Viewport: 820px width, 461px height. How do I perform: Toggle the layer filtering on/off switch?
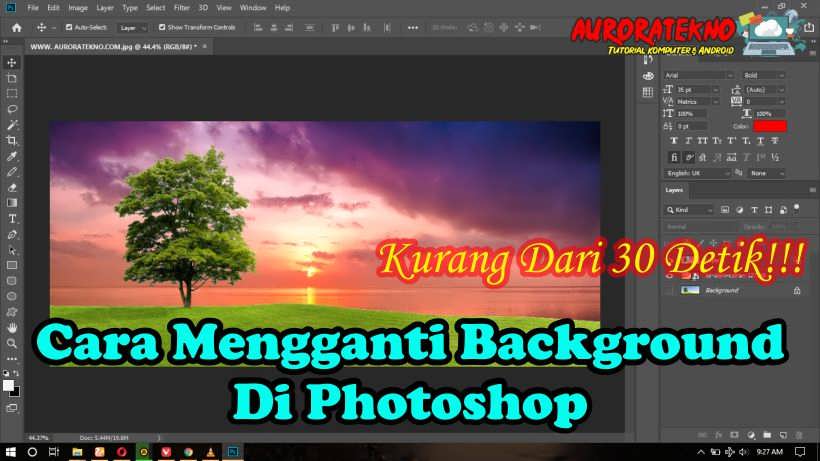coord(796,208)
